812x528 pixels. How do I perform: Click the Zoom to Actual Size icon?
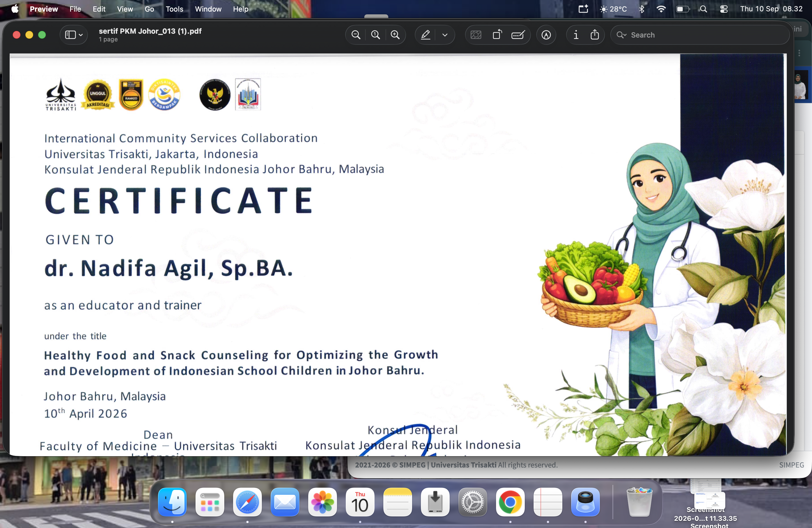click(375, 35)
